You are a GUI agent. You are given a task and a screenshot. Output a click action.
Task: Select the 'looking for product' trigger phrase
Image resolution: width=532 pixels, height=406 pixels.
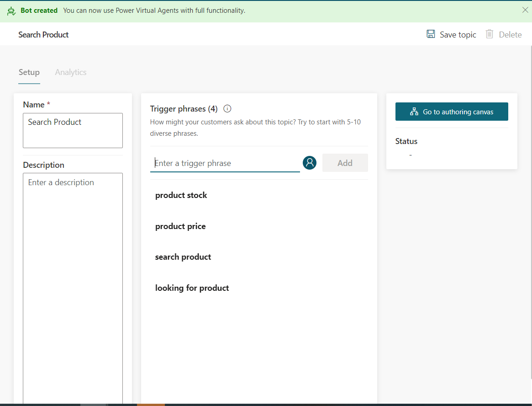[192, 288]
